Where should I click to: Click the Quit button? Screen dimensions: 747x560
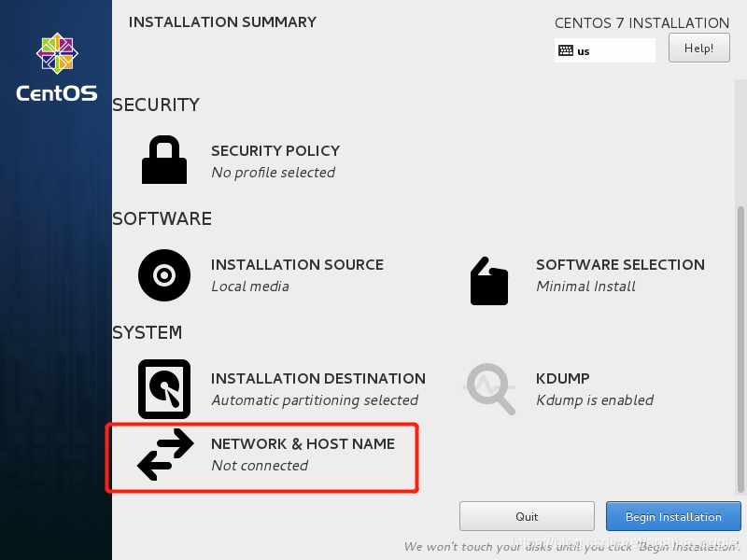click(527, 516)
